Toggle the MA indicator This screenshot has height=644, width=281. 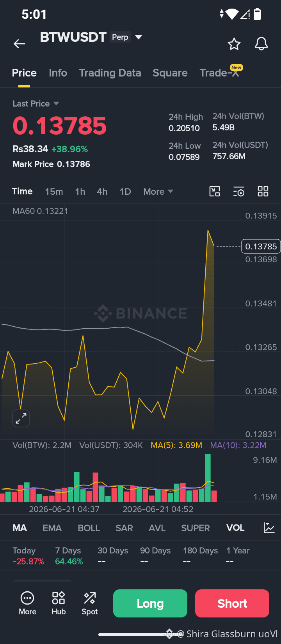tap(20, 528)
